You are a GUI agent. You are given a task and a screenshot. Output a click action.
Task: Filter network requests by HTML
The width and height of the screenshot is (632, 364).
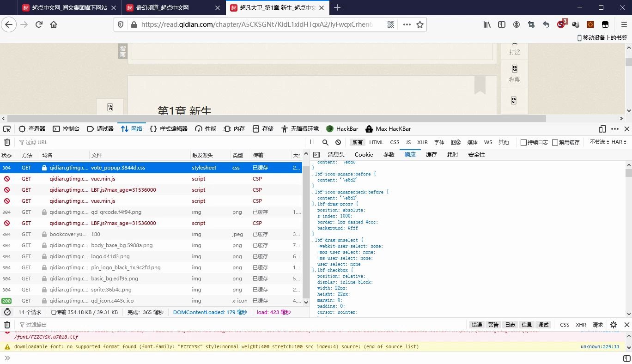coord(377,142)
